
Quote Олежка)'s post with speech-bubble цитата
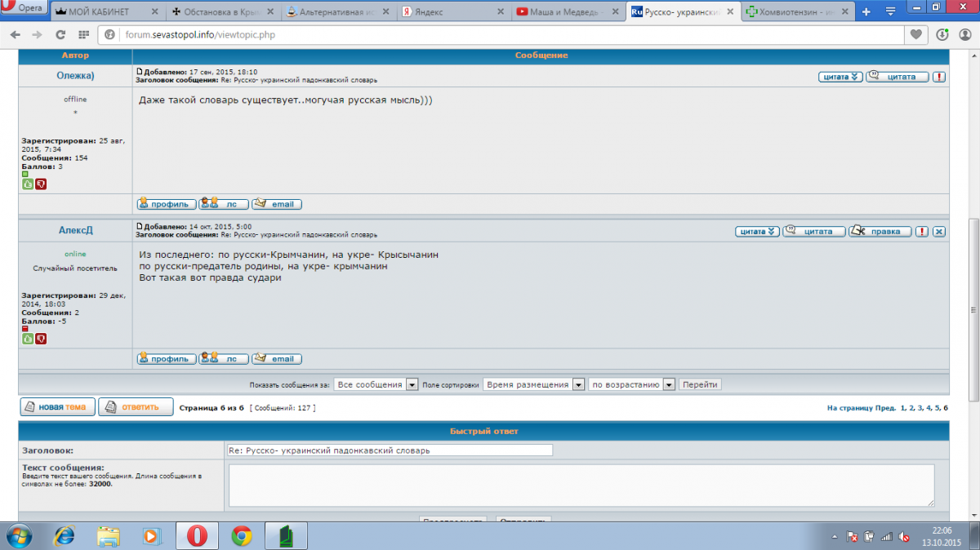click(x=897, y=77)
